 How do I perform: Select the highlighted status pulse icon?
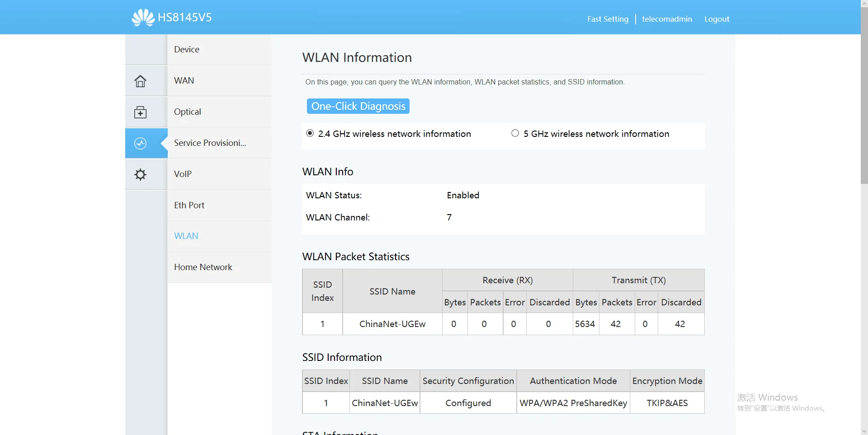(141, 143)
